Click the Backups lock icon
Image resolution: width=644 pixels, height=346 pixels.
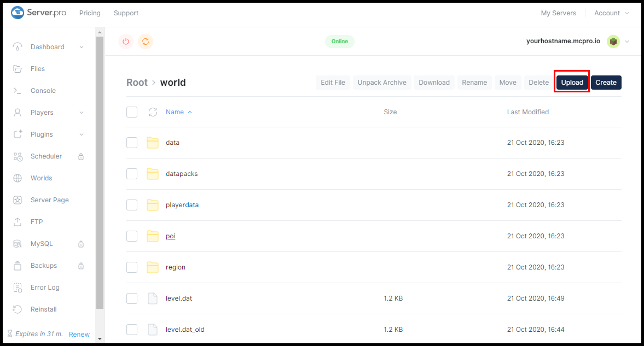tap(81, 266)
